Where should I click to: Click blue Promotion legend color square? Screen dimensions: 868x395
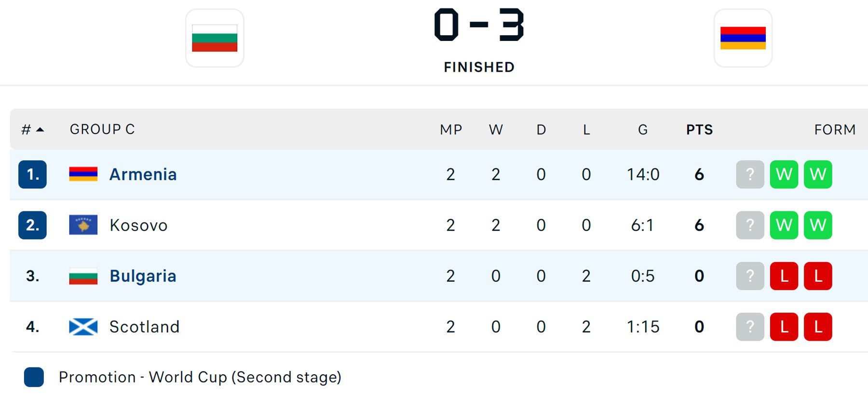point(34,377)
